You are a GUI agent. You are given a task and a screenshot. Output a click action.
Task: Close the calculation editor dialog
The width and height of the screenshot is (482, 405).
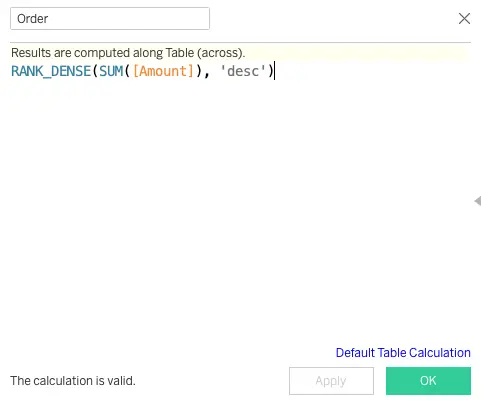click(x=464, y=19)
